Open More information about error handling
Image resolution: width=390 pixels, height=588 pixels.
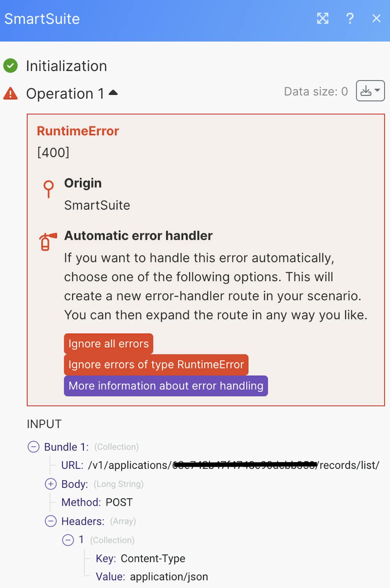click(x=166, y=386)
